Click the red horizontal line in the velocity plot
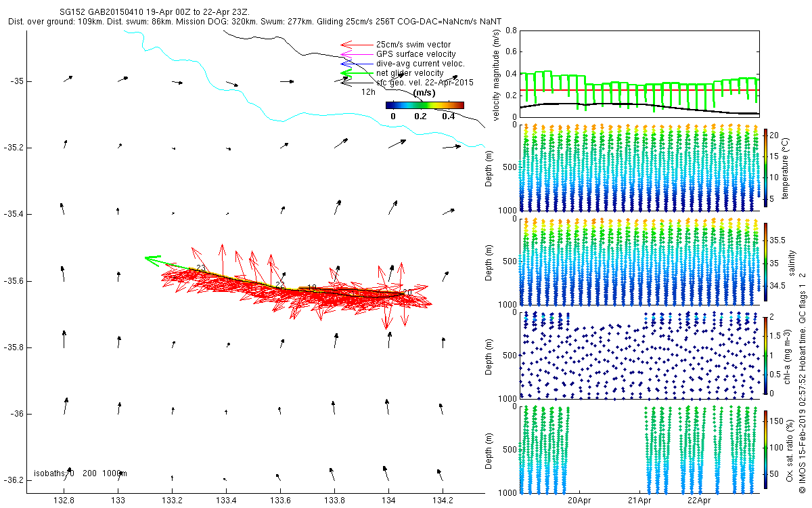Viewport: 812px width, 508px height. click(x=639, y=90)
